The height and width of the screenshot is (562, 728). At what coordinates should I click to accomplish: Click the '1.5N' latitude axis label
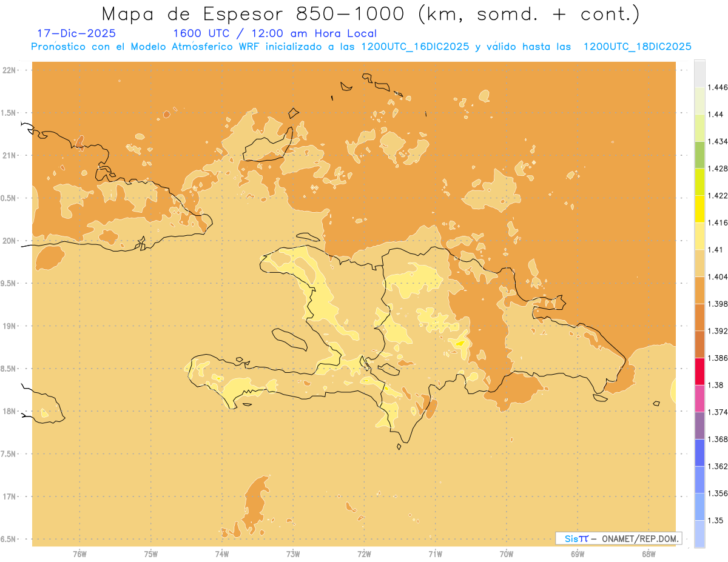(x=8, y=113)
